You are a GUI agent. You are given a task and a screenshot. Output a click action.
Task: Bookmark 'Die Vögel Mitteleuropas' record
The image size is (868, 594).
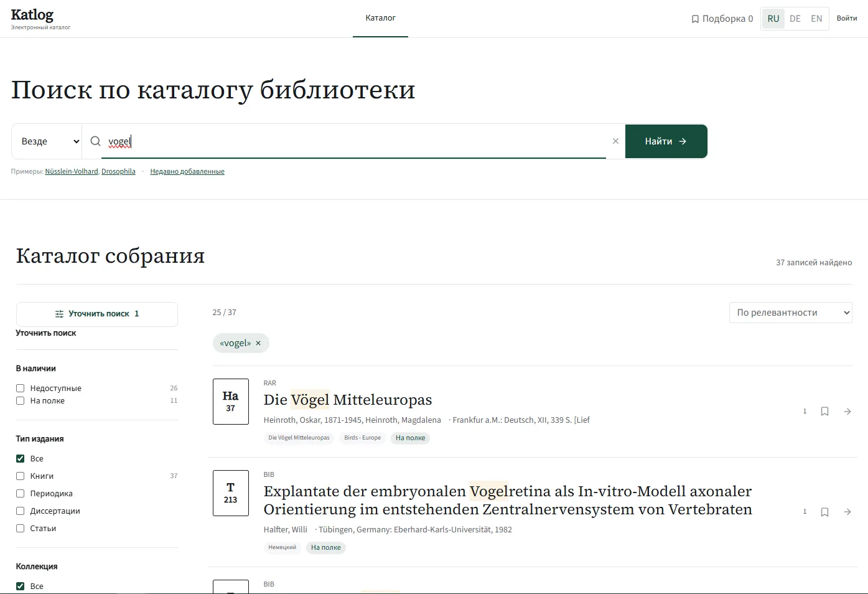point(824,412)
